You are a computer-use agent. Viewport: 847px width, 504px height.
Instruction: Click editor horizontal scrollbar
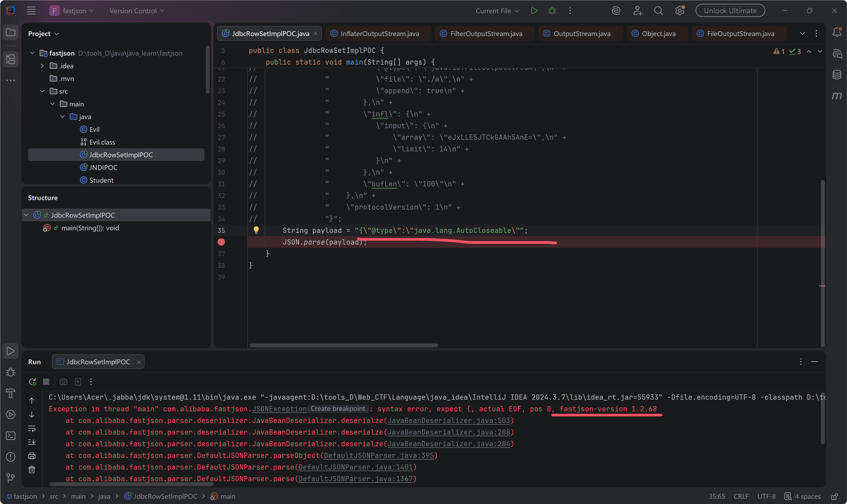(x=344, y=345)
